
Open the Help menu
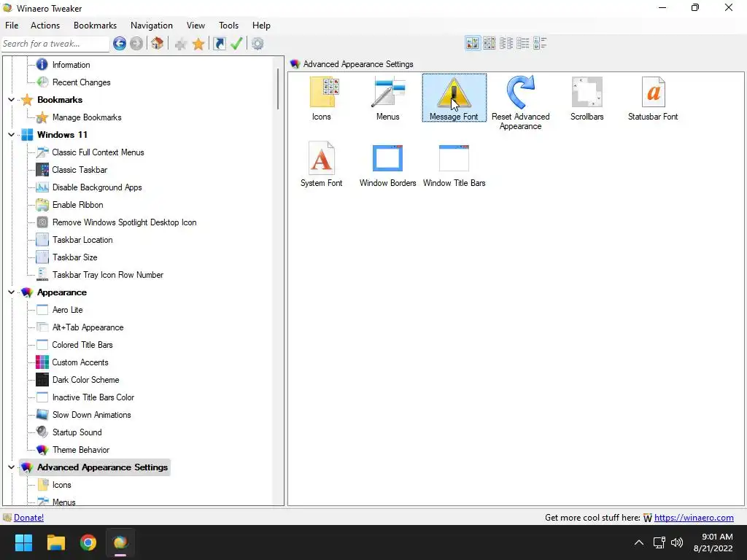click(261, 26)
